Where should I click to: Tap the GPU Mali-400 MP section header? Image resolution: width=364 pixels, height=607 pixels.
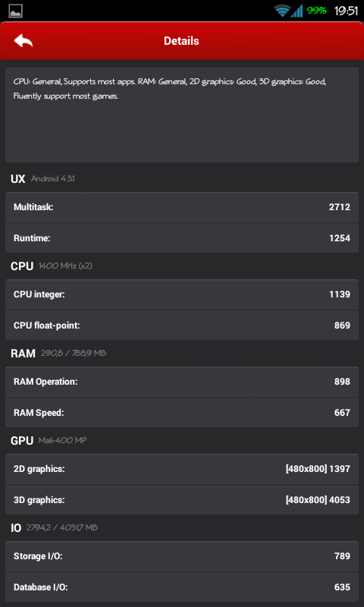[49, 441]
